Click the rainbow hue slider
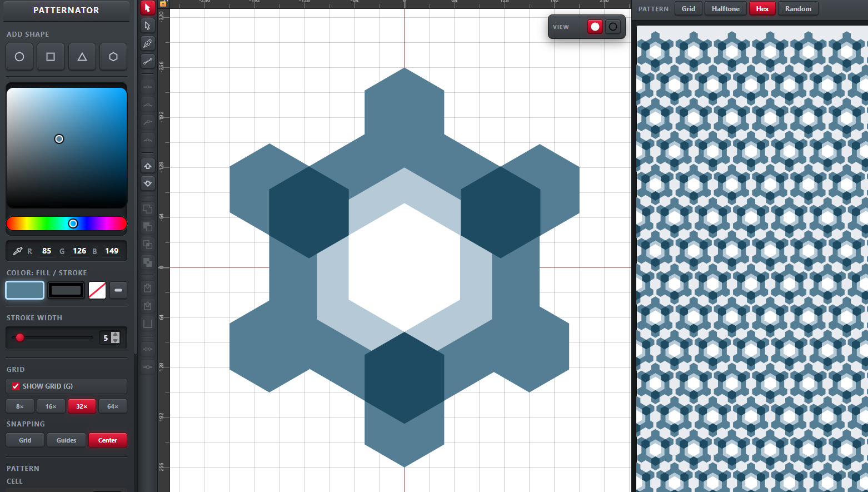This screenshot has width=868, height=492. pyautogui.click(x=67, y=223)
